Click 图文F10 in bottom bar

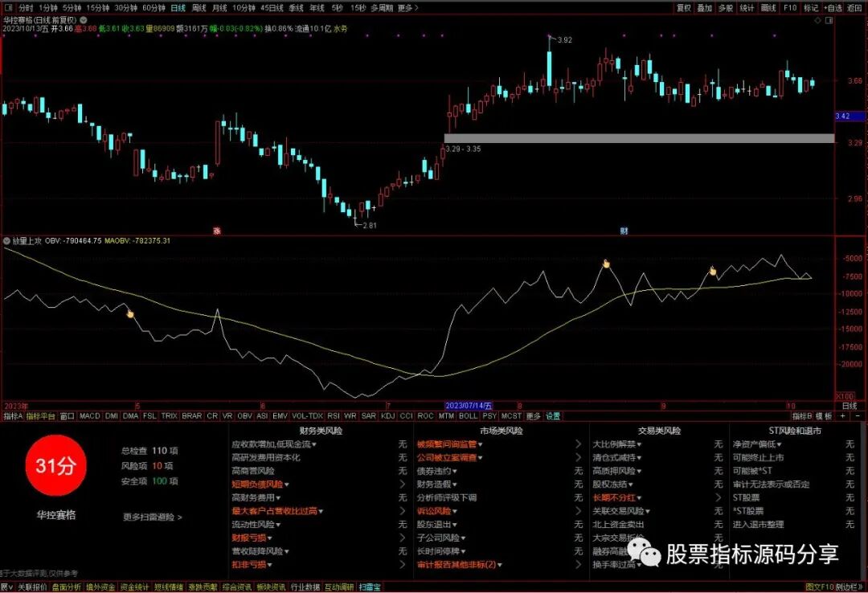tap(821, 587)
